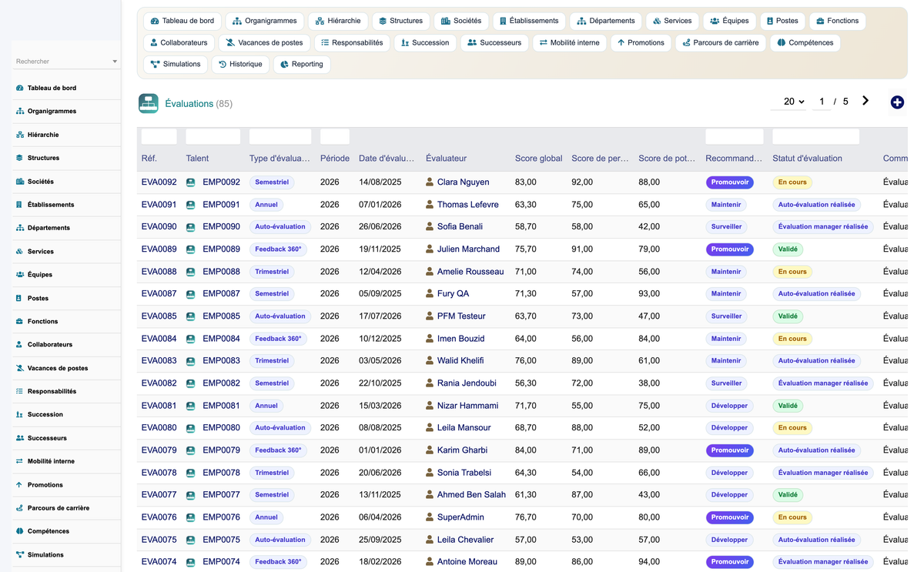Click Évaluation manager réalisée in EVA0078 row

[x=823, y=473]
